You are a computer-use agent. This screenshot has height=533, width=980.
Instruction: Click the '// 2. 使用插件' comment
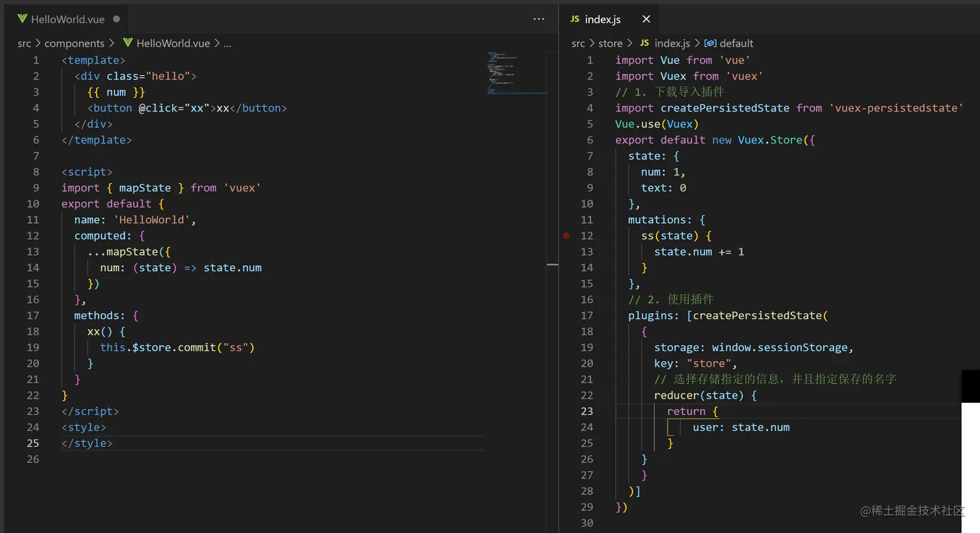tap(671, 300)
